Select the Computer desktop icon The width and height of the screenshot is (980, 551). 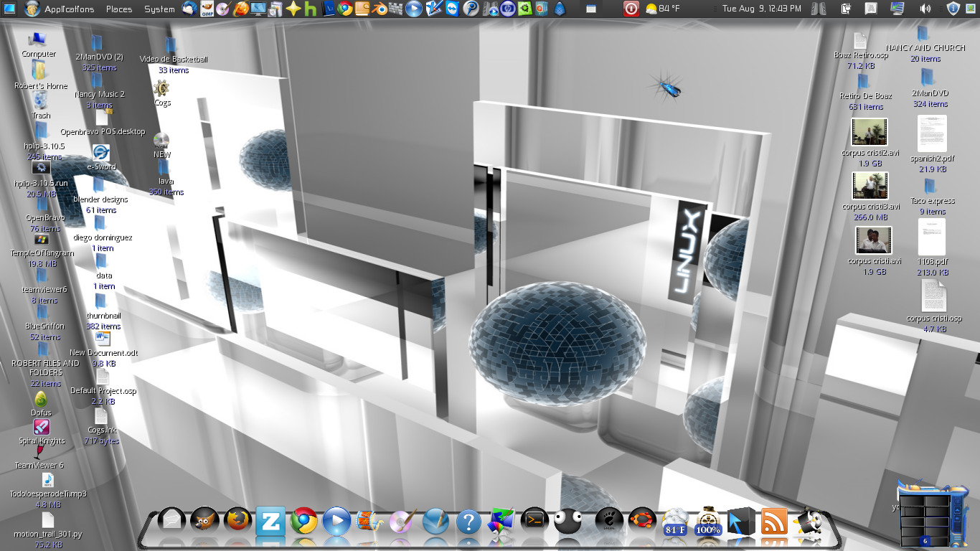point(39,44)
